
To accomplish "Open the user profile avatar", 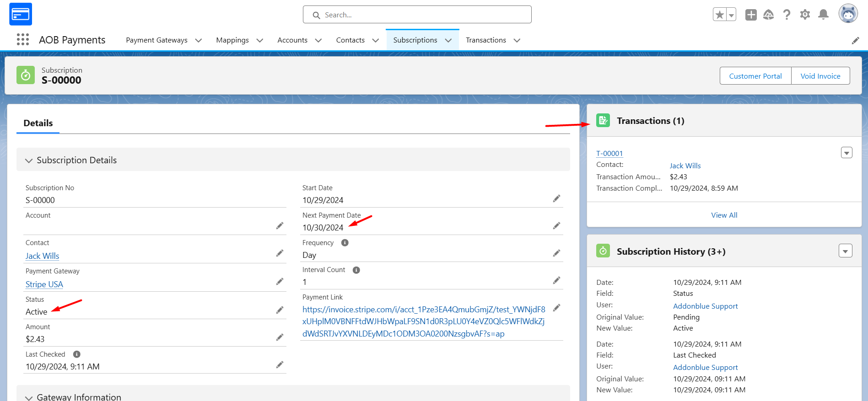I will 848,14.
